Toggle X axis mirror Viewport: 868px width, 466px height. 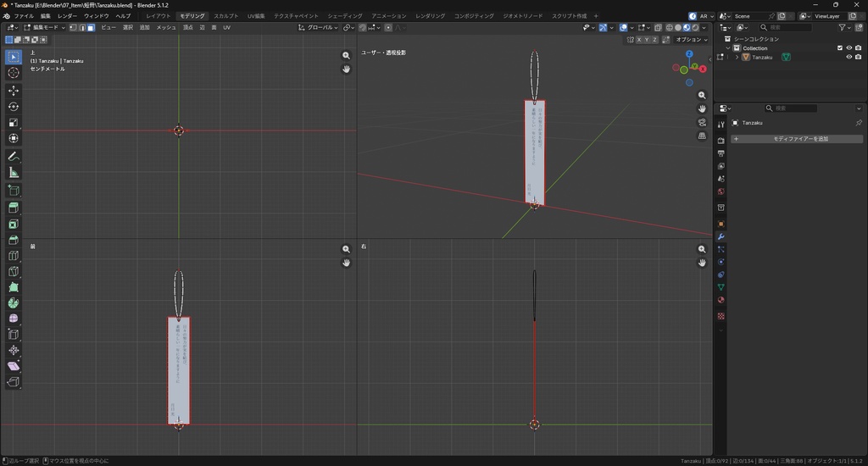(639, 40)
